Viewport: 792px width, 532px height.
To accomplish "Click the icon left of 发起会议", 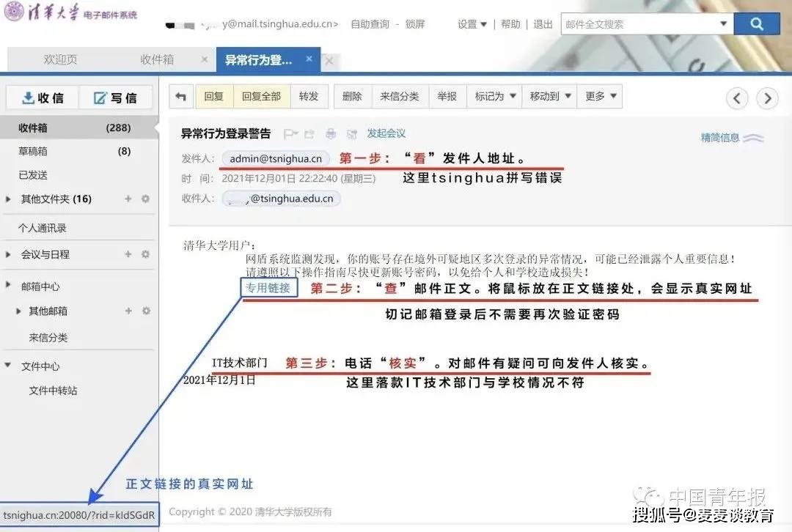I will [352, 134].
